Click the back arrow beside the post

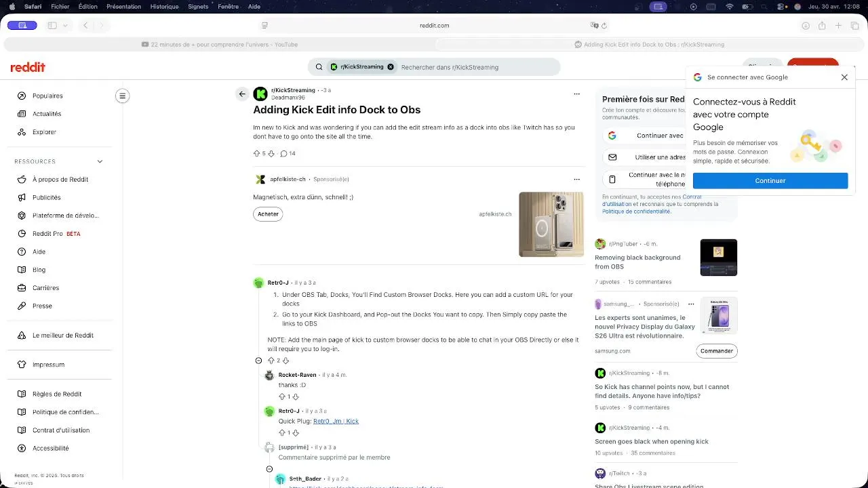click(x=242, y=94)
